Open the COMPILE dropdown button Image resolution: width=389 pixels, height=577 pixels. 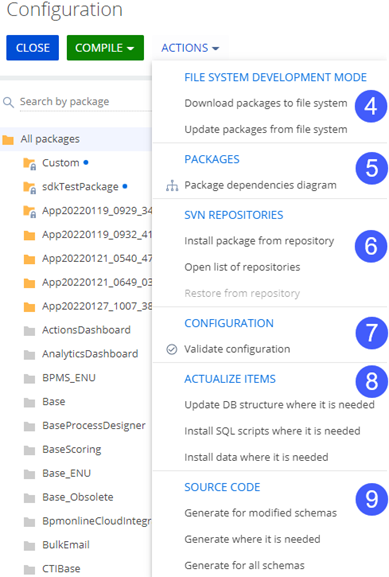point(105,48)
